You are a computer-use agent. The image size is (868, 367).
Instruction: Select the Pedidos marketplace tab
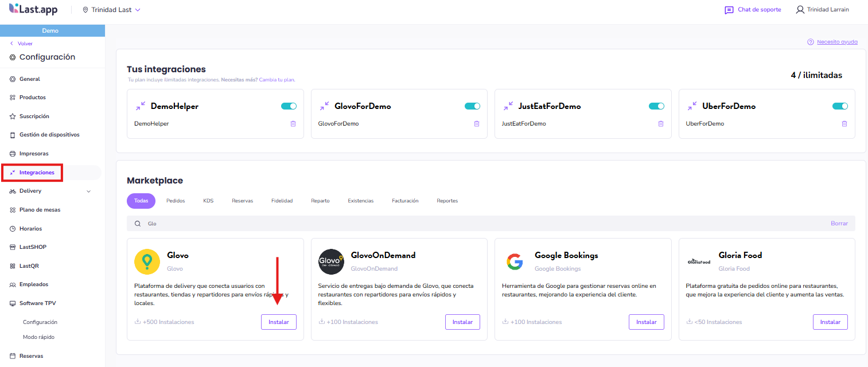(x=176, y=201)
